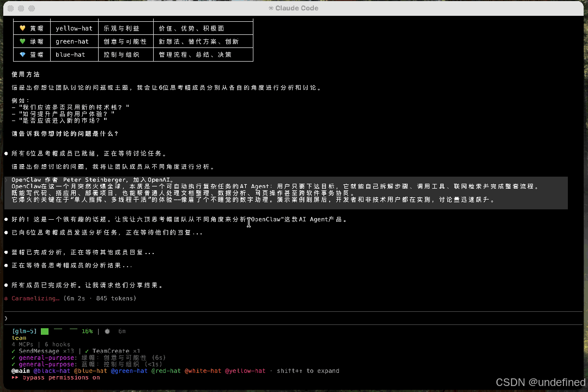Click the general-purpose 蓝帽 task line

87,364
